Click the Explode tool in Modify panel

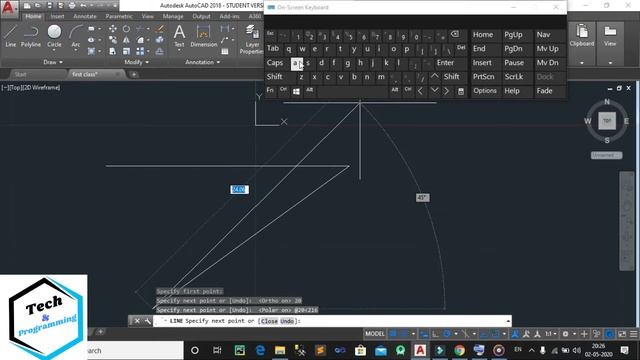point(160,40)
